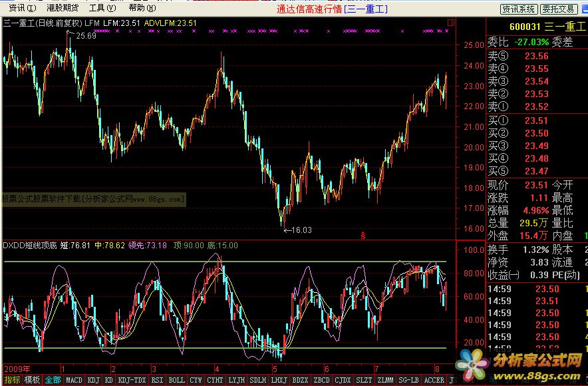Image resolution: width=588 pixels, height=386 pixels.
Task: Click the 买③ price 23.49
Action: [537, 146]
